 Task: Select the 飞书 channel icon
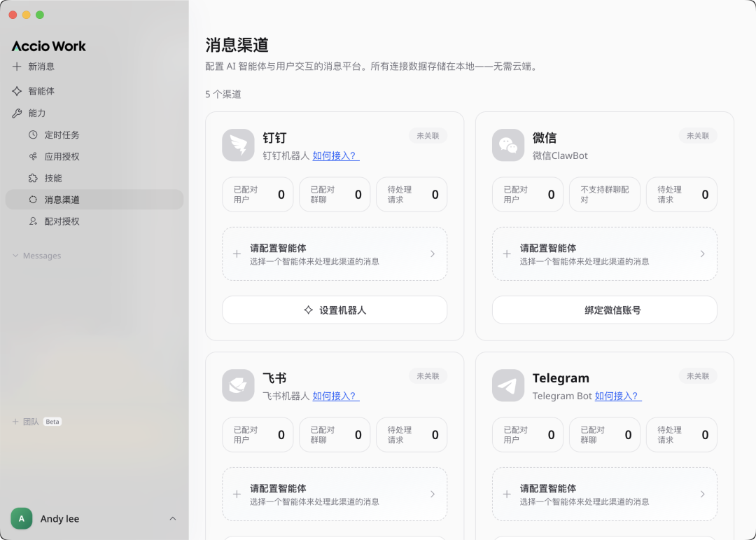coord(238,385)
